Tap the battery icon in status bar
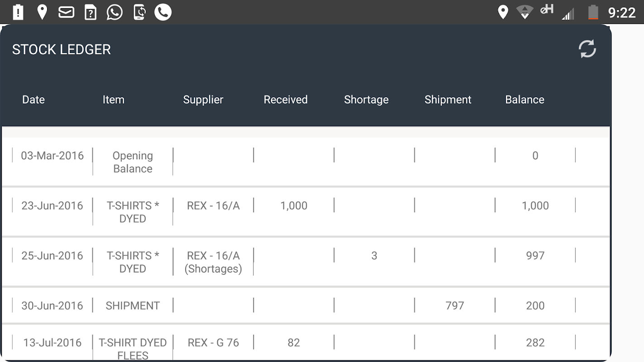 coord(593,12)
